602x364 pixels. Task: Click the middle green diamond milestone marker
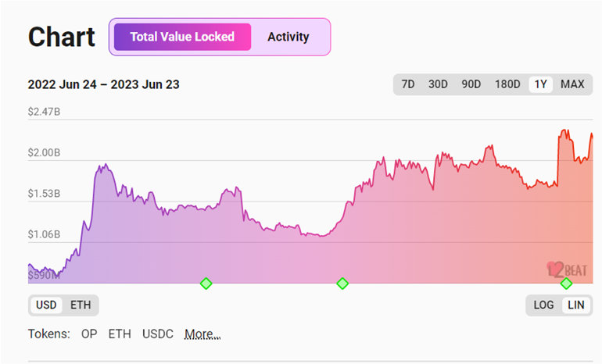click(342, 284)
